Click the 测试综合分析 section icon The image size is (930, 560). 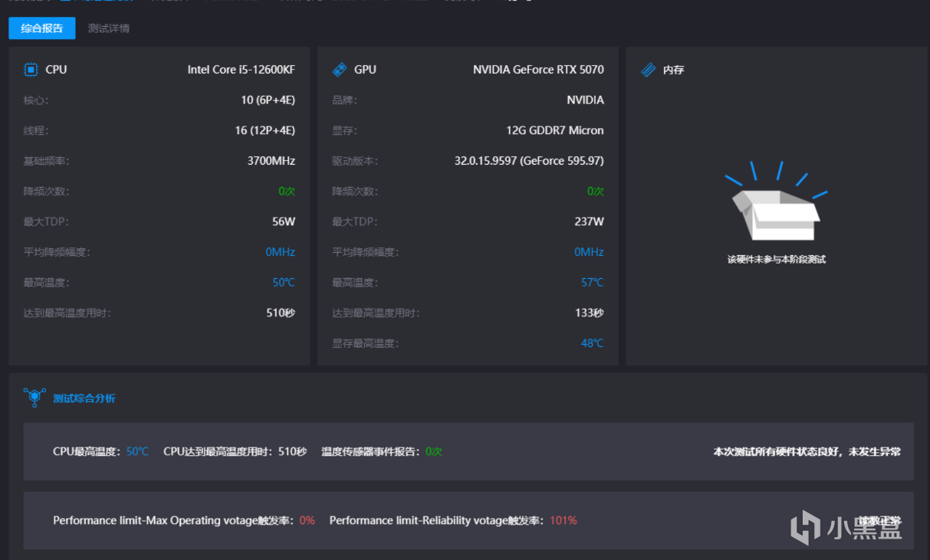coord(35,398)
